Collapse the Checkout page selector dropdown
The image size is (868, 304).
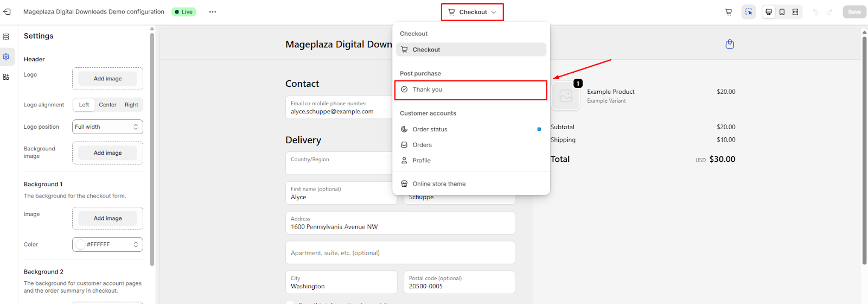point(473,12)
